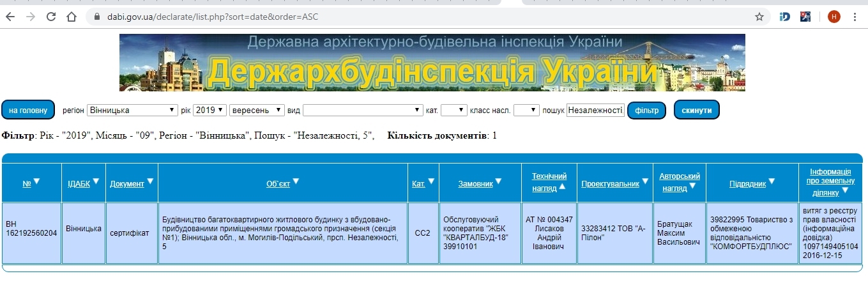This screenshot has height=283, width=868.
Task: Click the sort arrow beside Авторський нагляд
Action: click(692, 187)
